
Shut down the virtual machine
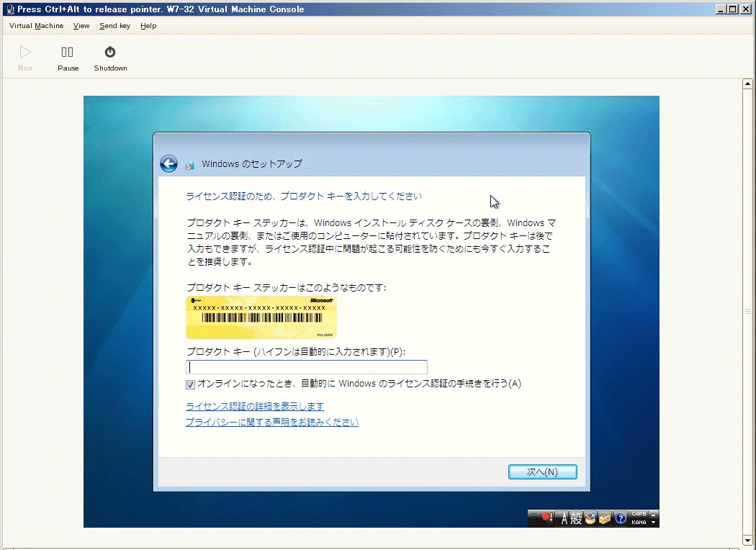110,59
